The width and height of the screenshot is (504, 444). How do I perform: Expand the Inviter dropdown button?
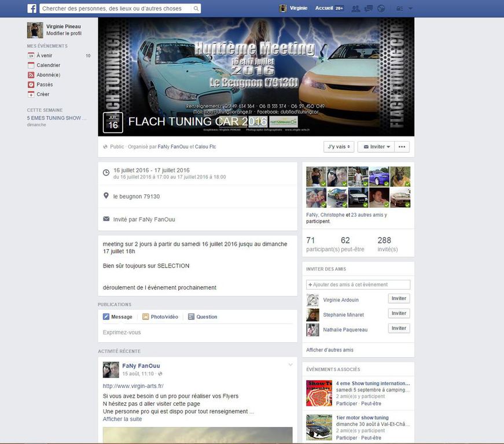(x=376, y=147)
